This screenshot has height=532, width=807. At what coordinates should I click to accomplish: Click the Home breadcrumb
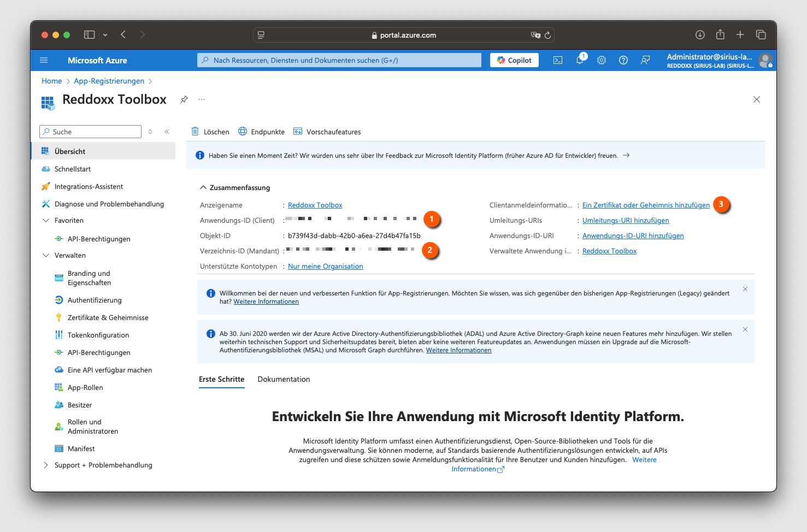click(51, 81)
